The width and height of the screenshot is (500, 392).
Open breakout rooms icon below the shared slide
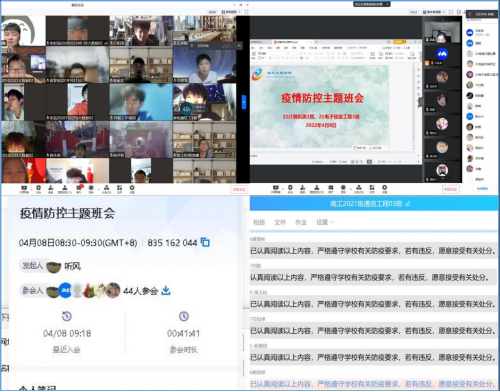coord(359,189)
